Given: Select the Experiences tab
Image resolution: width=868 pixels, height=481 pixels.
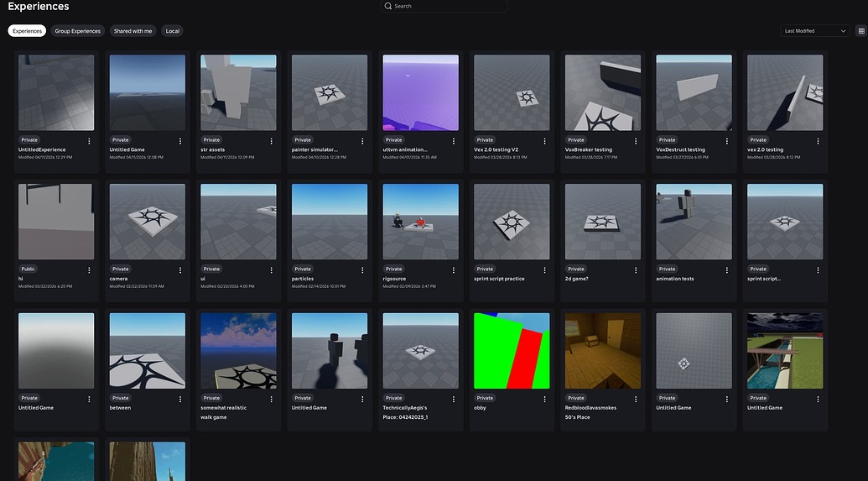Looking at the screenshot, I should tap(27, 31).
